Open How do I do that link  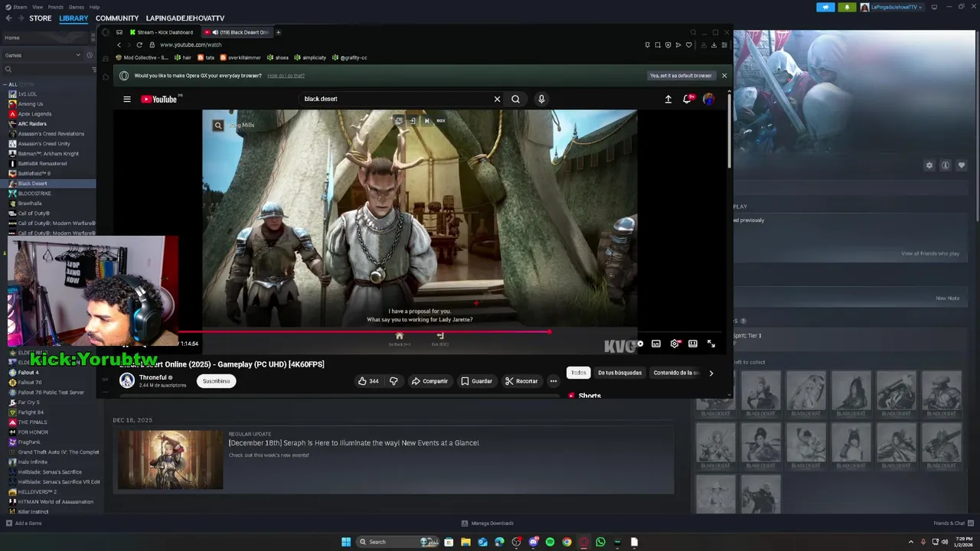(x=286, y=76)
